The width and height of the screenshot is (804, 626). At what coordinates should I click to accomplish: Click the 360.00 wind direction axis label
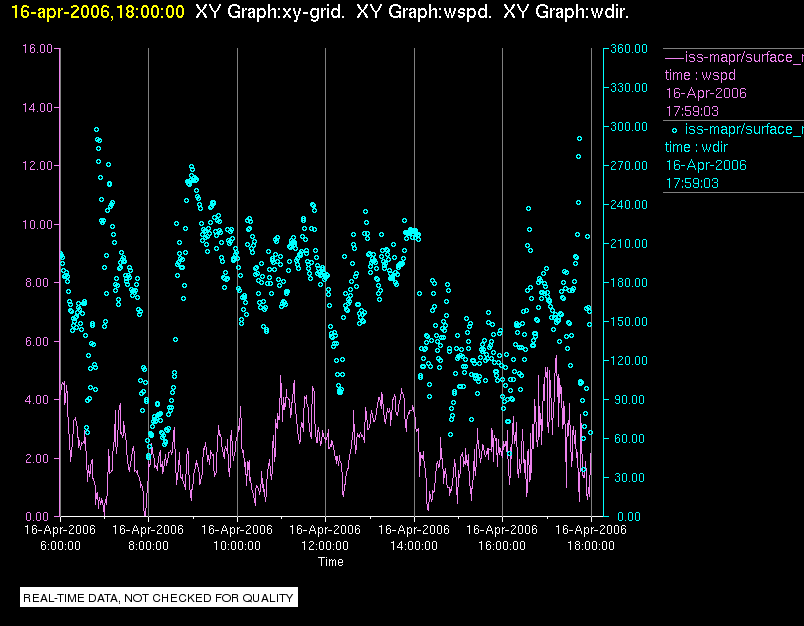point(629,49)
